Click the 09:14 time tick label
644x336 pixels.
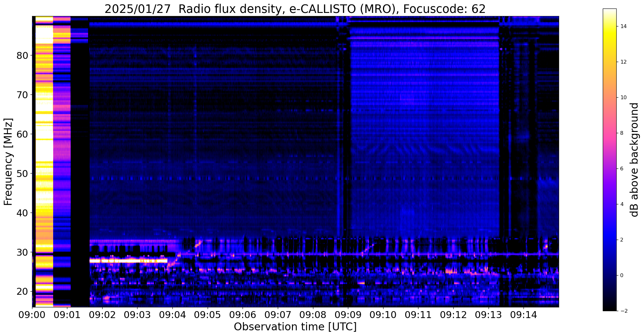point(524,315)
